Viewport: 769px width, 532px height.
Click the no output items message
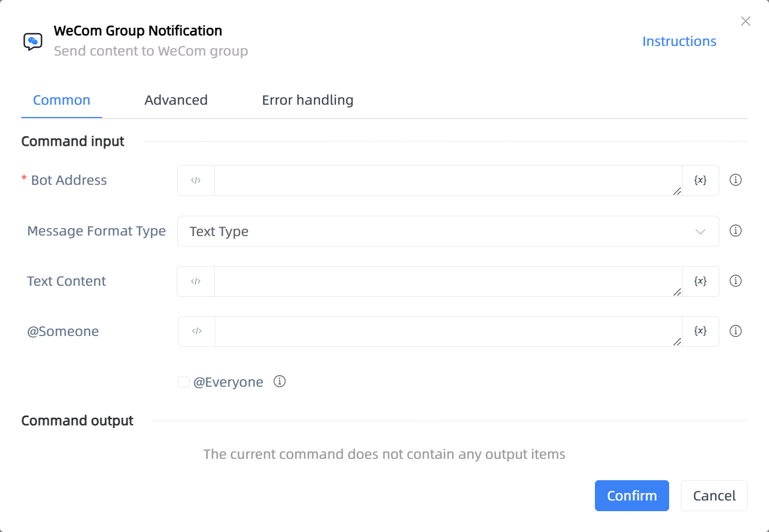(384, 454)
